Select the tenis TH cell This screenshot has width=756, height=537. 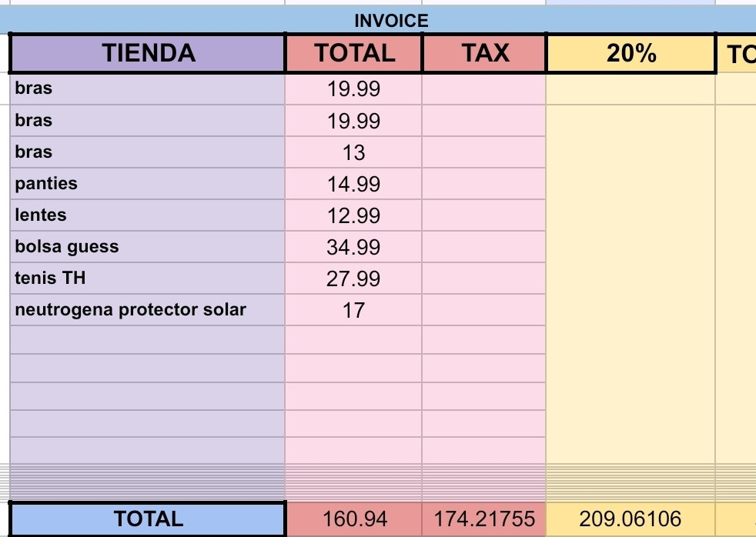point(148,279)
